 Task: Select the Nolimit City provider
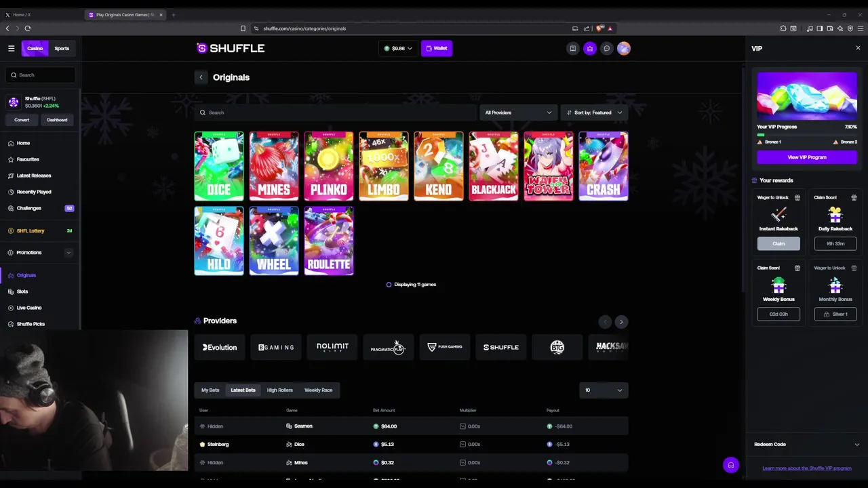(332, 347)
